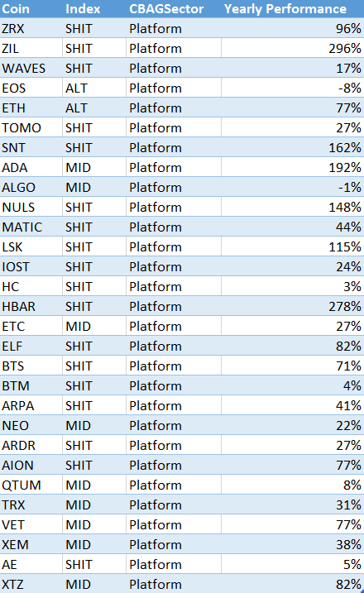Click the ALT index cell for EOS
The height and width of the screenshot is (593, 364).
(94, 88)
